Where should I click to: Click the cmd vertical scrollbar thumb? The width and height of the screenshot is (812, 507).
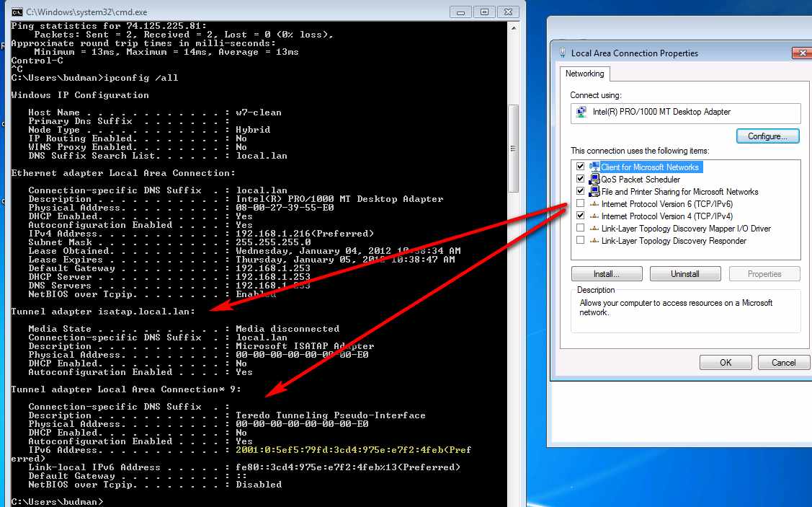coord(514,149)
